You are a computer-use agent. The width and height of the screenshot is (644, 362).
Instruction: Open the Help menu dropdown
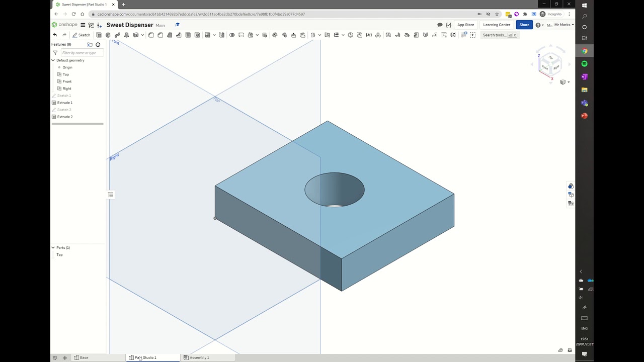539,25
